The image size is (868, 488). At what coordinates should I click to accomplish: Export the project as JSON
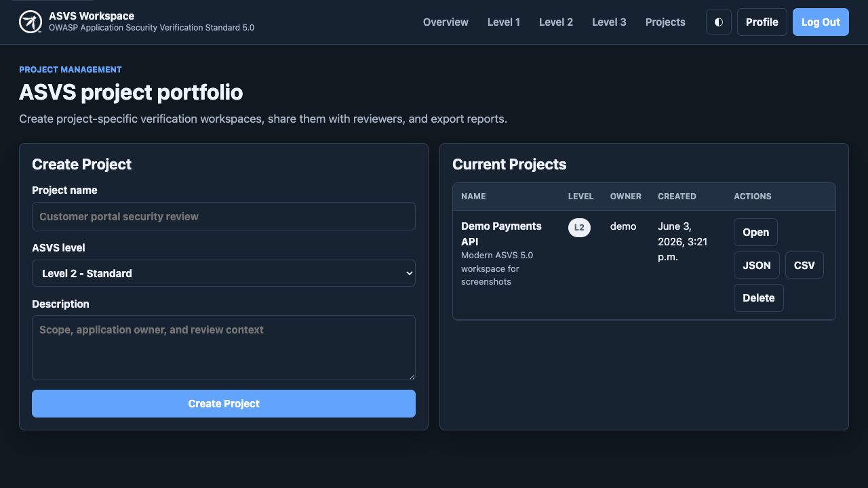[x=757, y=265]
